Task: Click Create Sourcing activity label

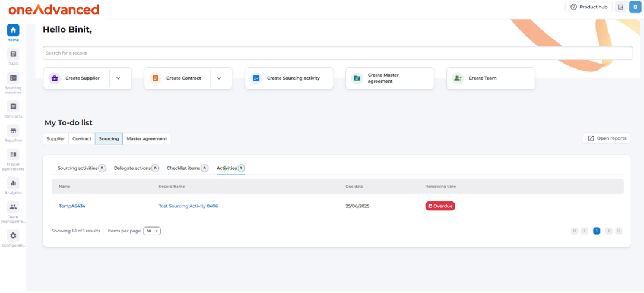Action: 293,78
